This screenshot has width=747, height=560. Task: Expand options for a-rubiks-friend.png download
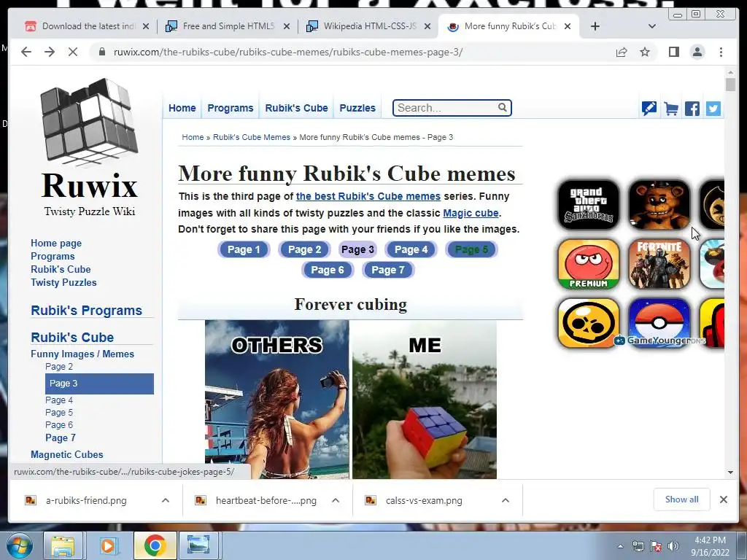[x=166, y=500]
